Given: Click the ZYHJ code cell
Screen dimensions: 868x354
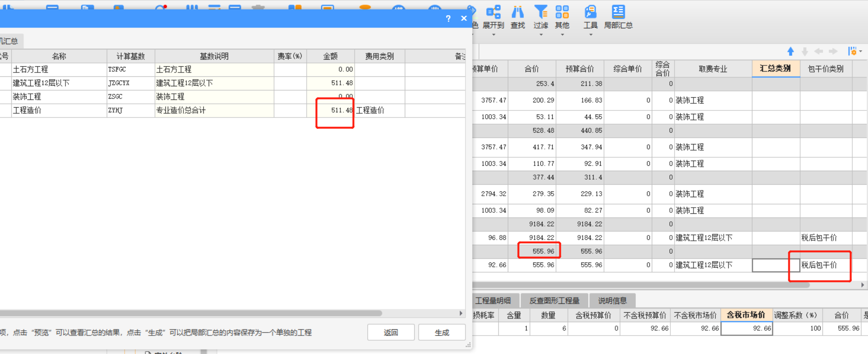Looking at the screenshot, I should pos(131,110).
